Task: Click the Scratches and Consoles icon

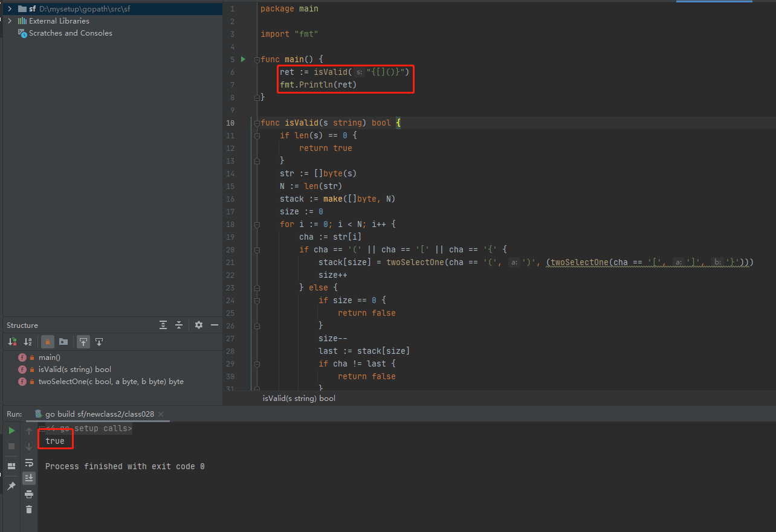Action: (x=22, y=33)
